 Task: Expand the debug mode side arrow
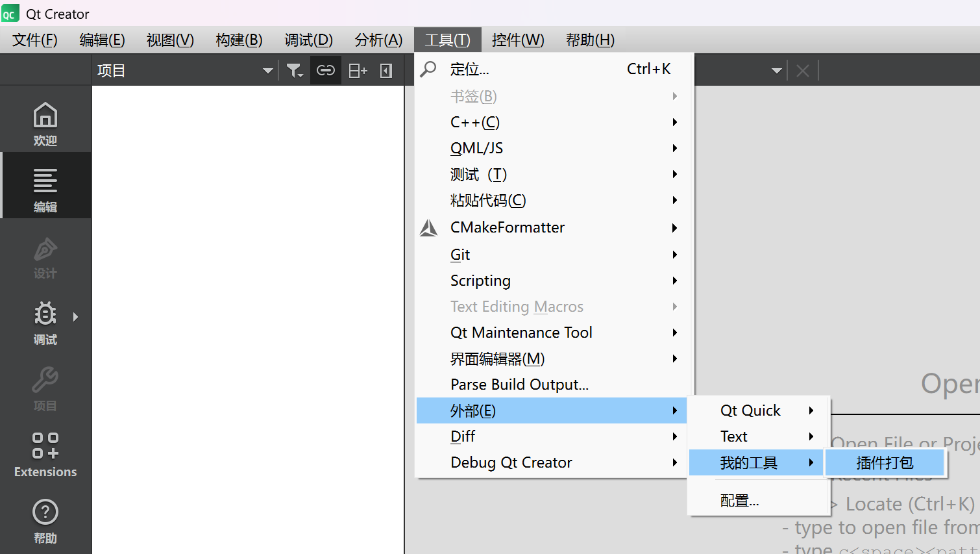(76, 317)
